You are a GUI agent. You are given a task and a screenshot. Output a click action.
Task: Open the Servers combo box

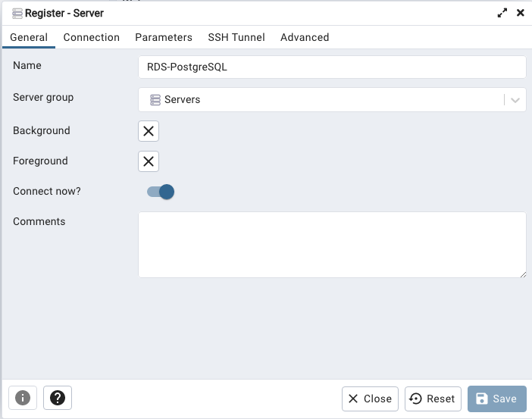click(332, 100)
